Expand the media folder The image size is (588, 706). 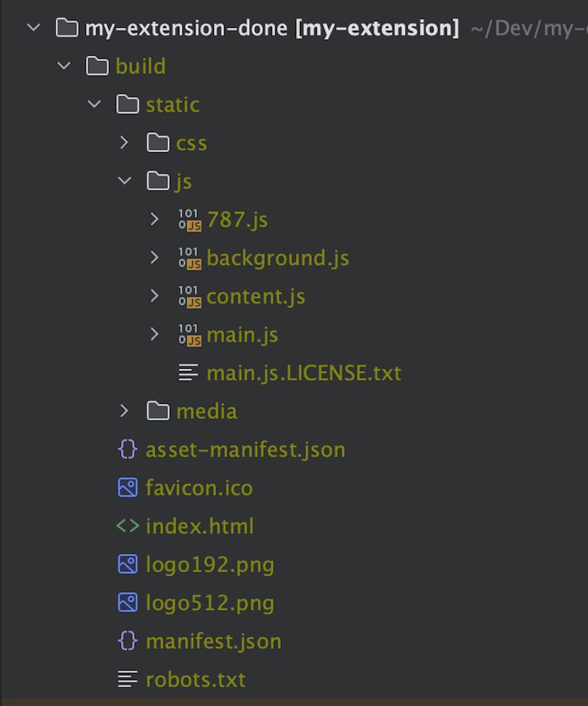click(124, 411)
